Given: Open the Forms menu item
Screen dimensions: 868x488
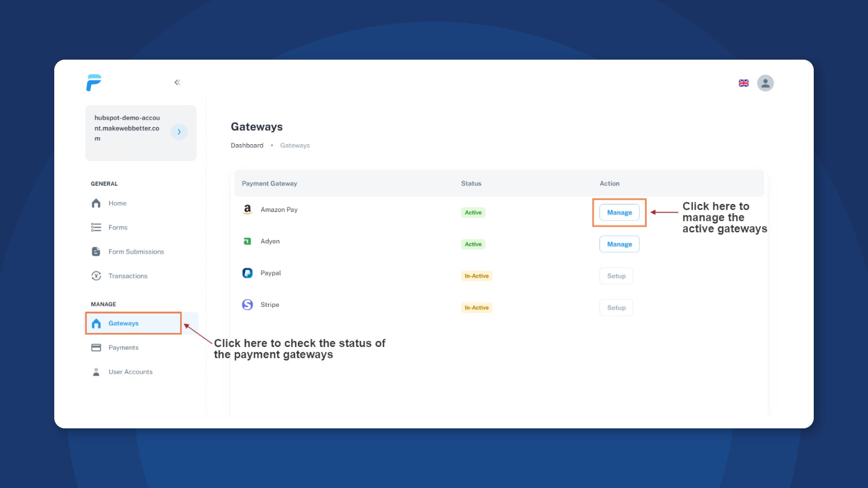Looking at the screenshot, I should tap(118, 228).
